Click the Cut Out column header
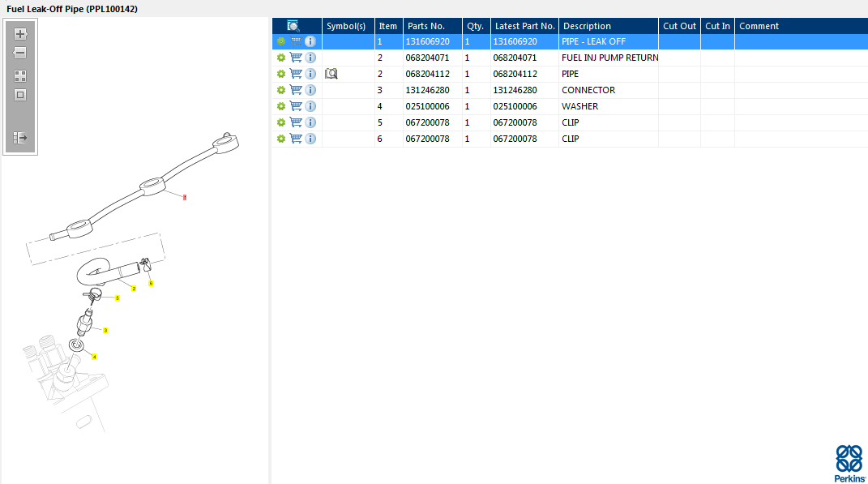Screen dimensions: 868x484 (679, 26)
